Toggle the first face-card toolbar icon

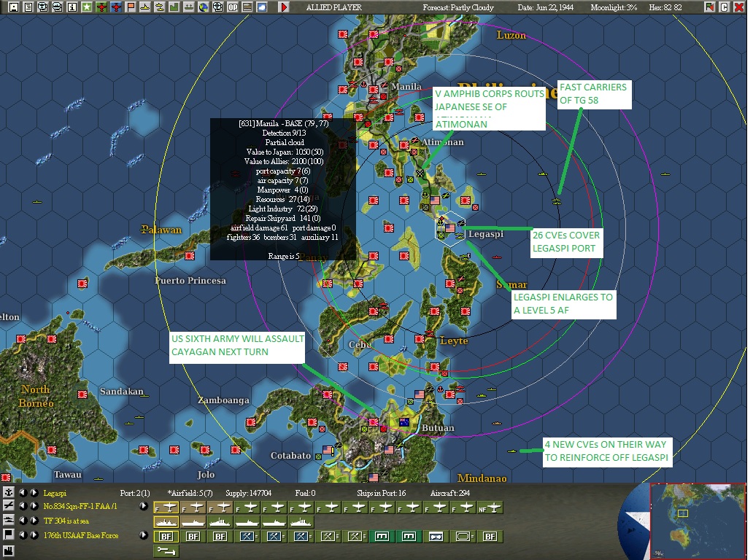click(x=43, y=7)
